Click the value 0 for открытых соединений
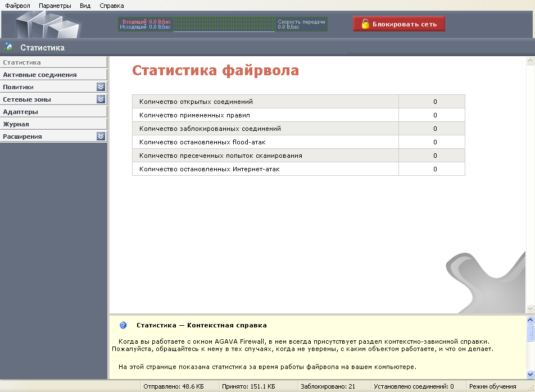 435,102
